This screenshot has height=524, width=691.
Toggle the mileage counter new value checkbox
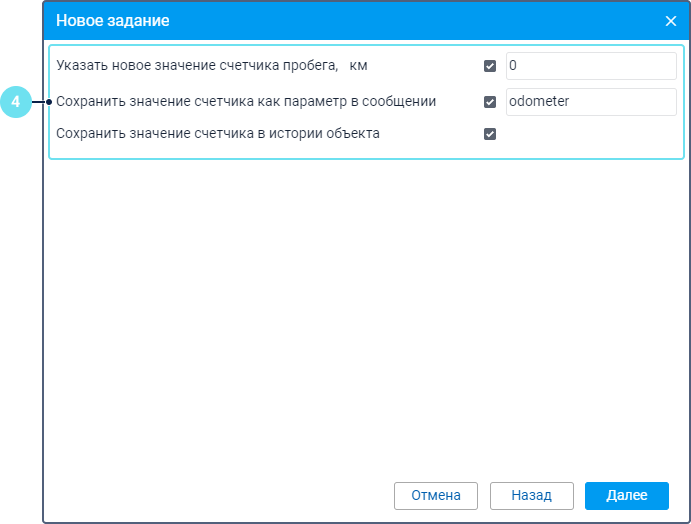(x=490, y=67)
